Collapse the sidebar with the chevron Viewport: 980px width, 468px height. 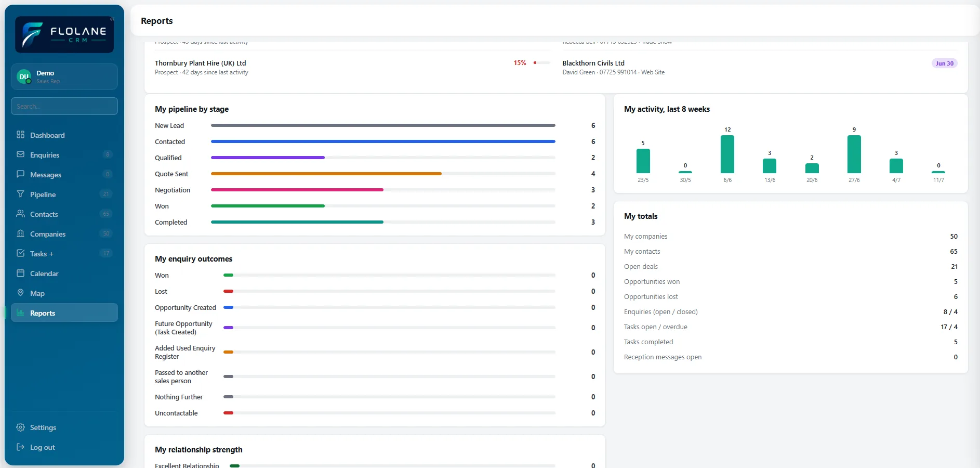[112, 19]
